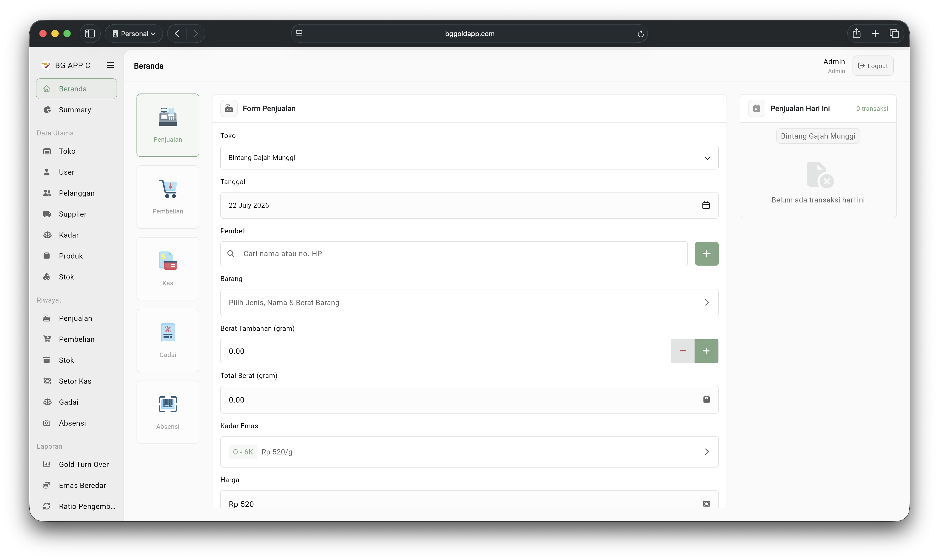Open the Pembelian shopping cart card
The height and width of the screenshot is (560, 939).
[168, 197]
